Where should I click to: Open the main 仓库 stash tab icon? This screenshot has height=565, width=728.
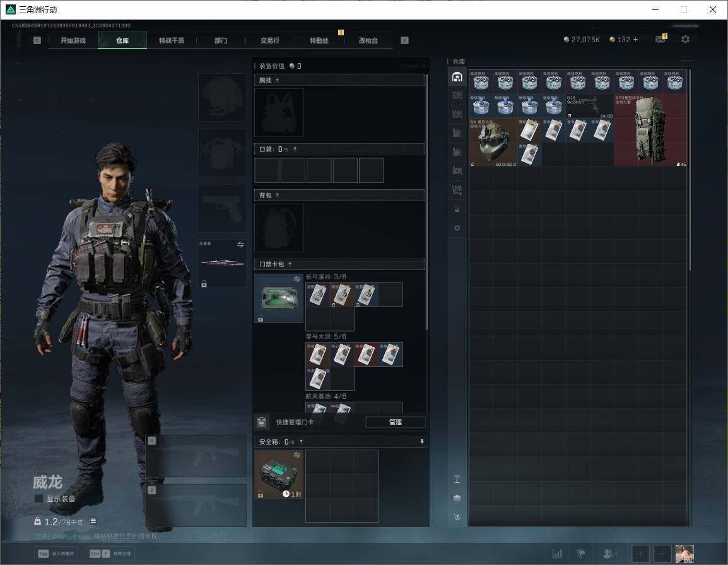click(457, 76)
